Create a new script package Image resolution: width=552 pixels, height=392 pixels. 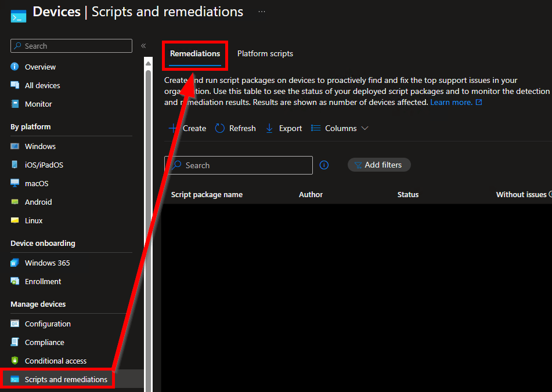(187, 128)
